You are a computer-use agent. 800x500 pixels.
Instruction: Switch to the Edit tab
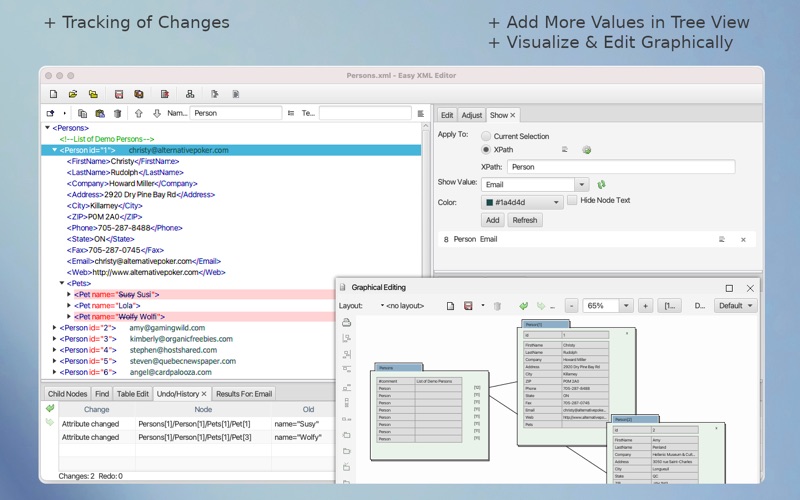447,115
